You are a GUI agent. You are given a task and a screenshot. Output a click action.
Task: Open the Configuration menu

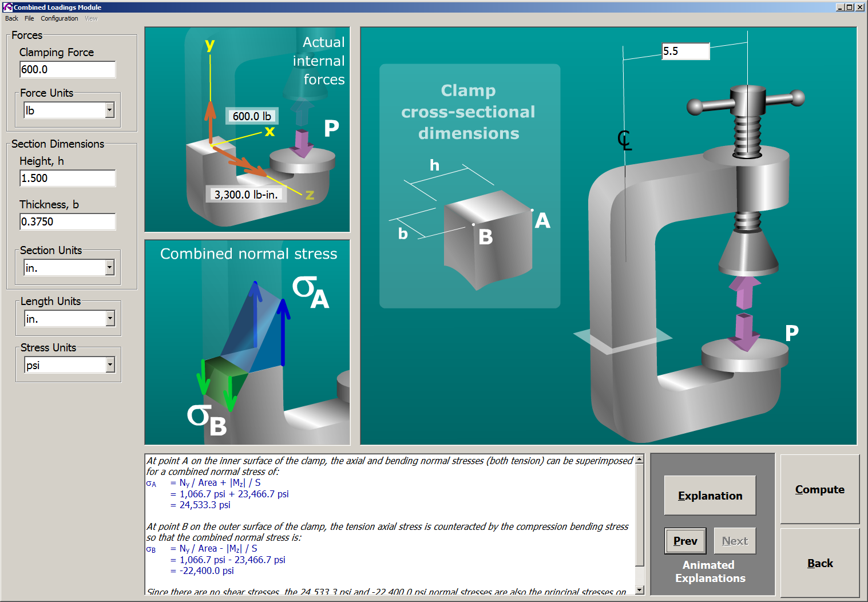pos(59,18)
